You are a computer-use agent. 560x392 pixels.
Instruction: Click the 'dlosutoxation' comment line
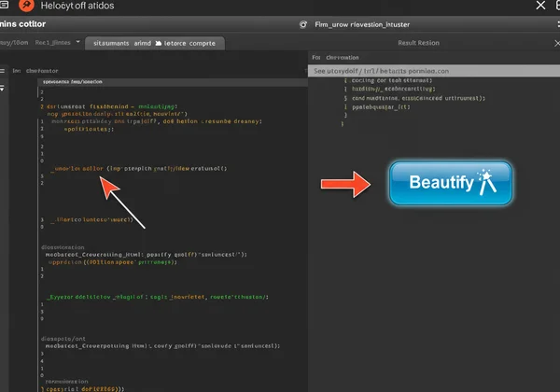click(63, 247)
